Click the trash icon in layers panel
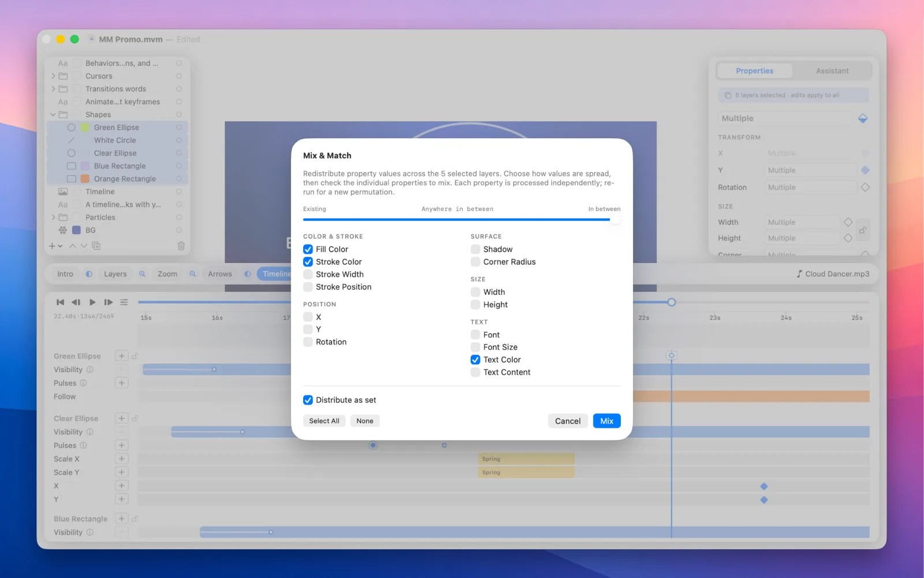 (x=181, y=246)
